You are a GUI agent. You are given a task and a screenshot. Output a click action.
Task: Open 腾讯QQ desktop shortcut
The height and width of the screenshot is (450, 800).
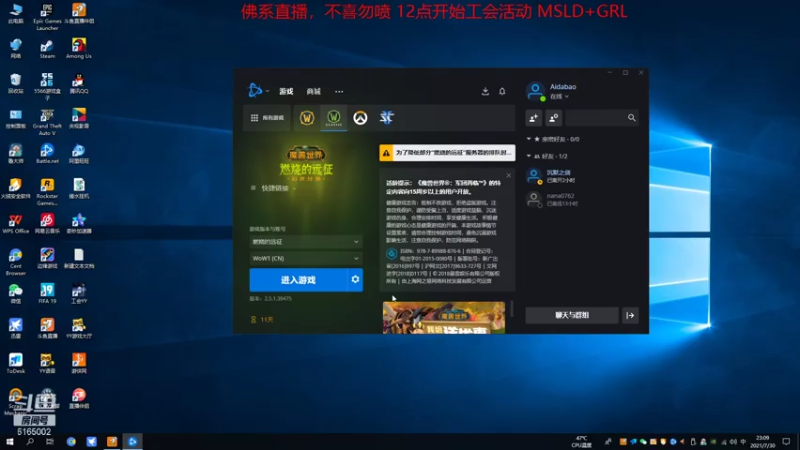[79, 84]
